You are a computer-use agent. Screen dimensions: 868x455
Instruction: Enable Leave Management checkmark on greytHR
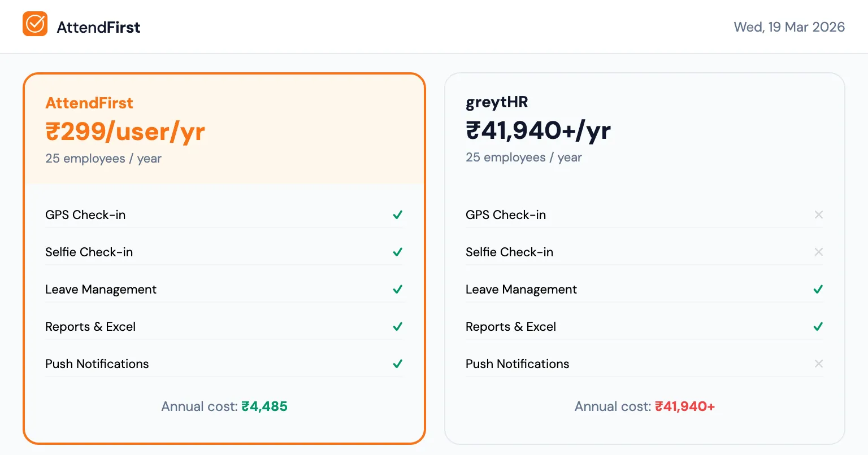pyautogui.click(x=818, y=289)
